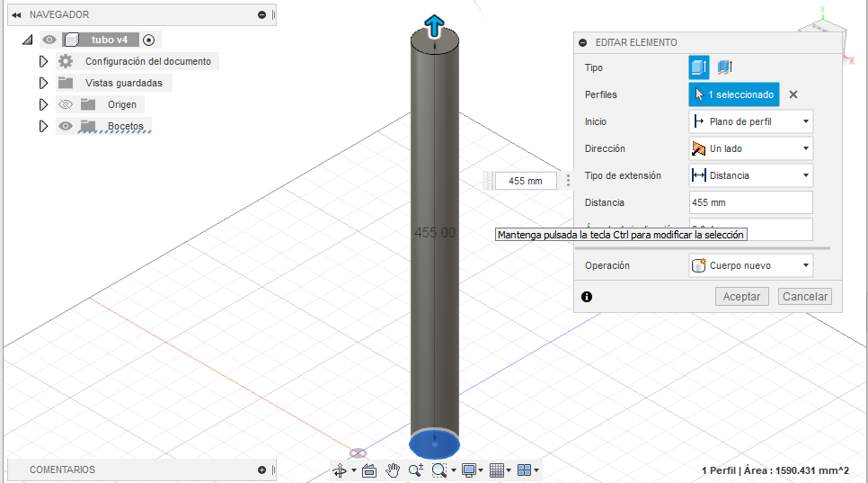The image size is (868, 483).
Task: Click the Vistas guardadas folder icon
Action: pos(66,83)
